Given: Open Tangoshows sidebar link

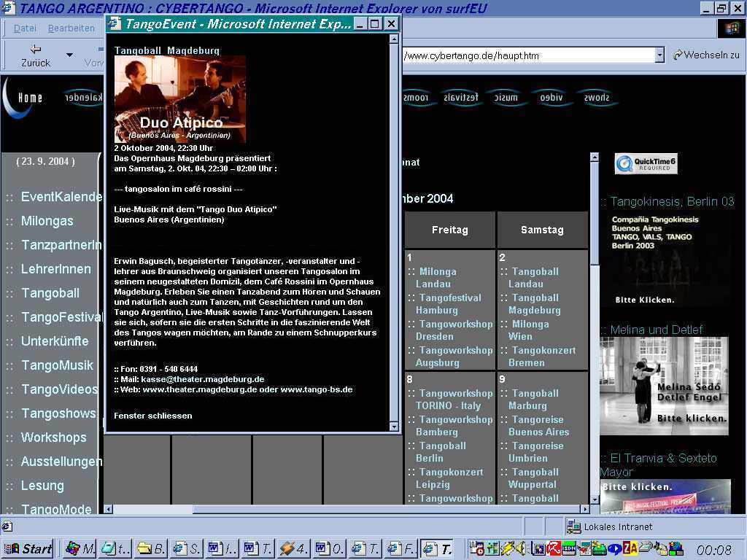Looking at the screenshot, I should [x=58, y=413].
